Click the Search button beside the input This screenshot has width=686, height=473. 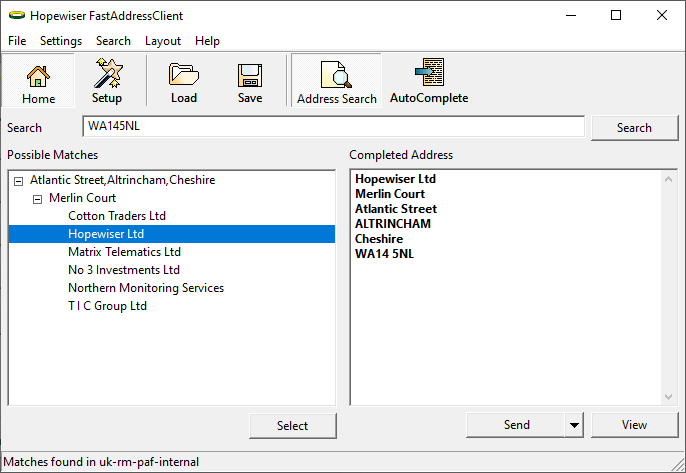tap(634, 128)
